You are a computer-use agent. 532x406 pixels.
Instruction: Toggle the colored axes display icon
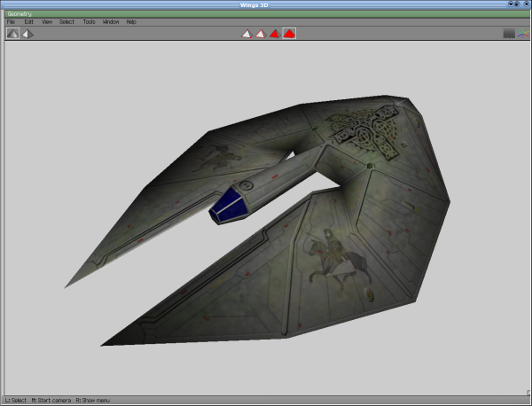[523, 34]
